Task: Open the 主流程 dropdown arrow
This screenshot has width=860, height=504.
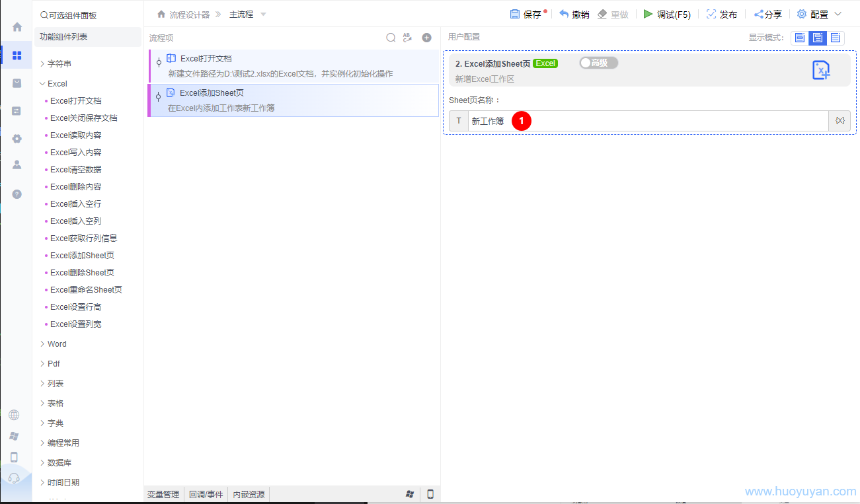Action: click(x=264, y=15)
